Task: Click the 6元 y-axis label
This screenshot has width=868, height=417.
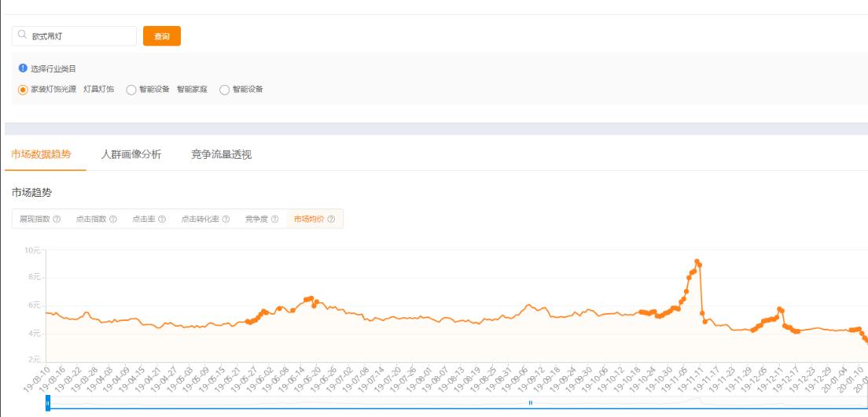Action: click(34, 305)
